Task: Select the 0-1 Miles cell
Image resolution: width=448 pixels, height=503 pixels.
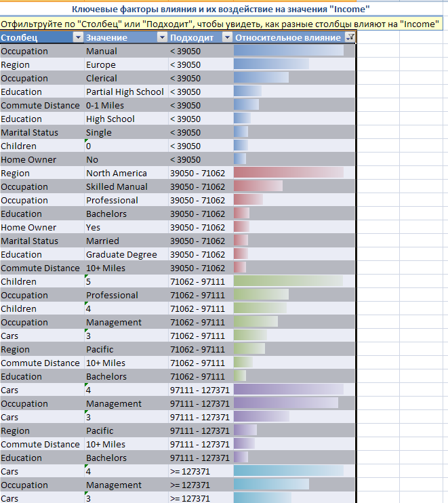Action: tap(126, 105)
